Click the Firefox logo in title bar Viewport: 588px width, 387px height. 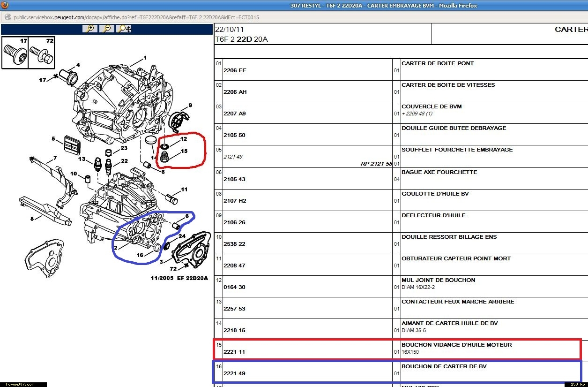click(x=5, y=6)
